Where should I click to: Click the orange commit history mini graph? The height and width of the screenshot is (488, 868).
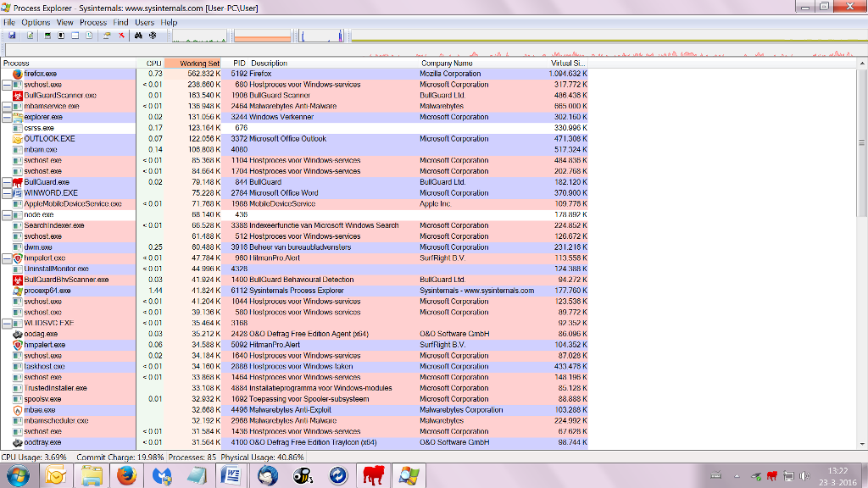tap(262, 36)
